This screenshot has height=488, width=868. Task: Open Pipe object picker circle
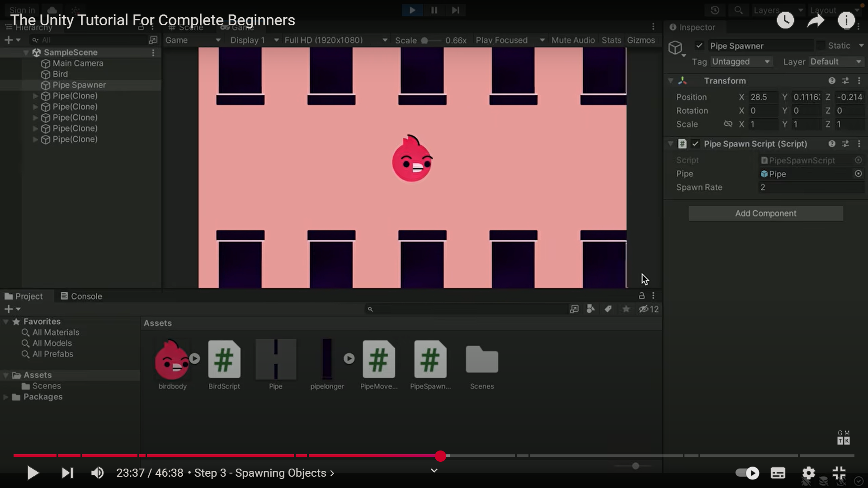[x=858, y=174]
